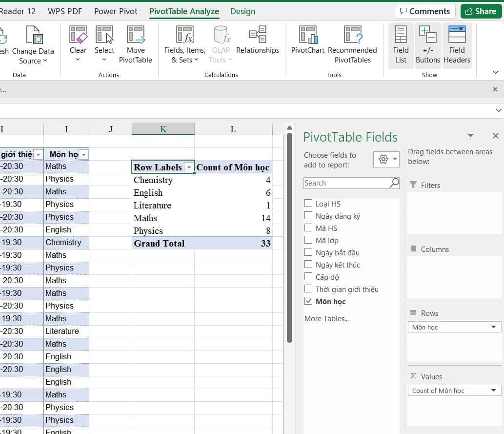
Task: Open the Power Pivot tab
Action: click(116, 11)
